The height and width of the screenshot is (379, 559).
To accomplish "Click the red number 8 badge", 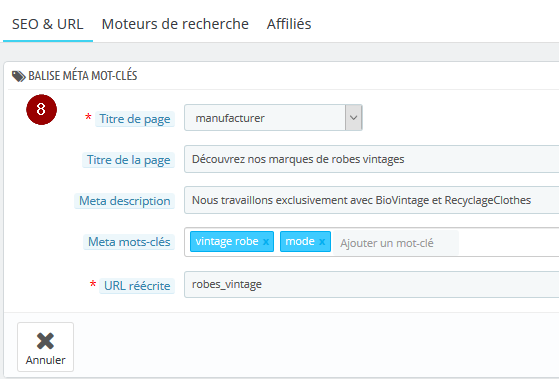I will [x=41, y=109].
